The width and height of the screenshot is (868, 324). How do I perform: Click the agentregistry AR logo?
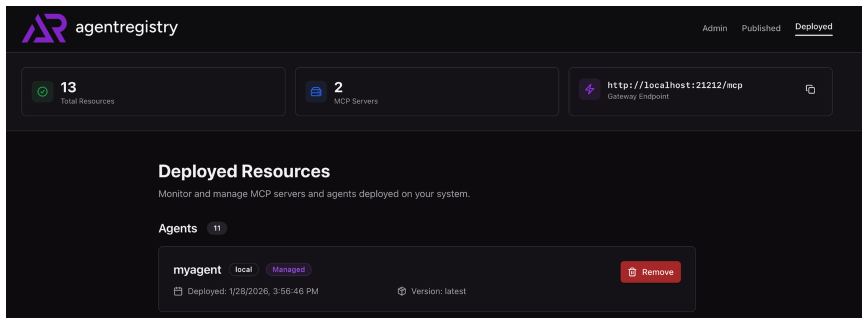click(x=44, y=28)
